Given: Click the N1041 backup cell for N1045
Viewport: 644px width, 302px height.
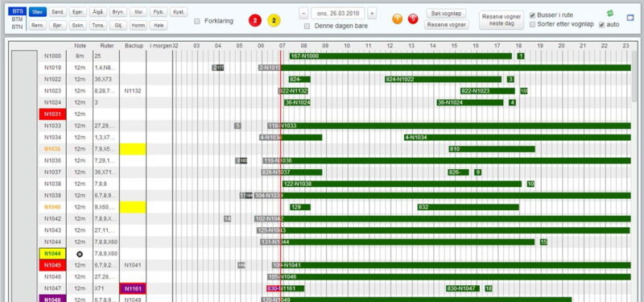Looking at the screenshot, I should 133,265.
